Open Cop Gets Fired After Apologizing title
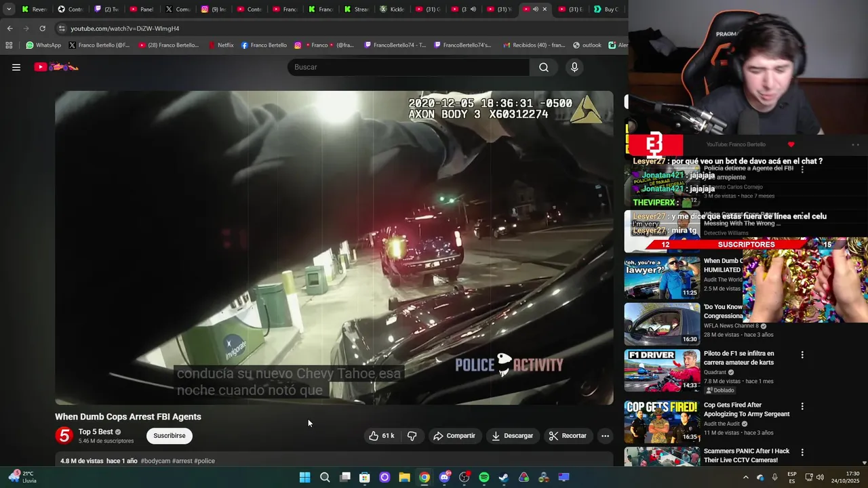868x488 pixels. 747,409
